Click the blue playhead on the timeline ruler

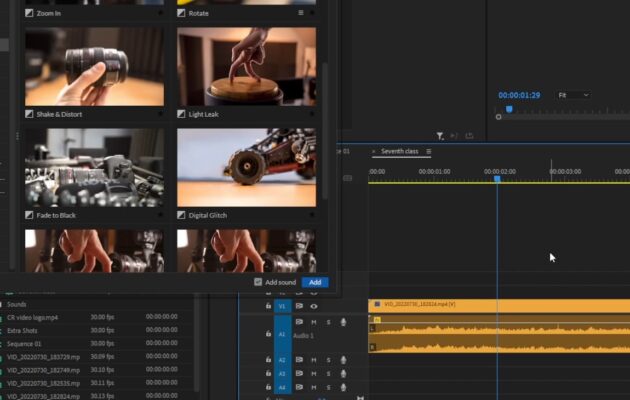pyautogui.click(x=497, y=177)
